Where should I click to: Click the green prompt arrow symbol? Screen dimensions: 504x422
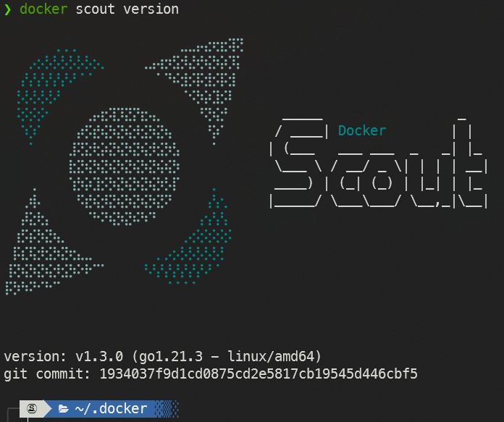[x=8, y=9]
